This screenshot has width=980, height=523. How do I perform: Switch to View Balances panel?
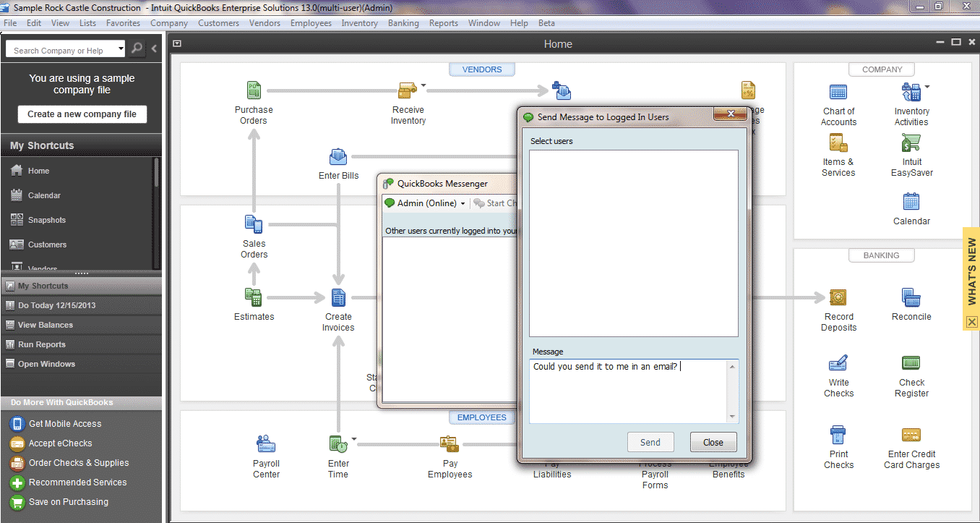81,325
